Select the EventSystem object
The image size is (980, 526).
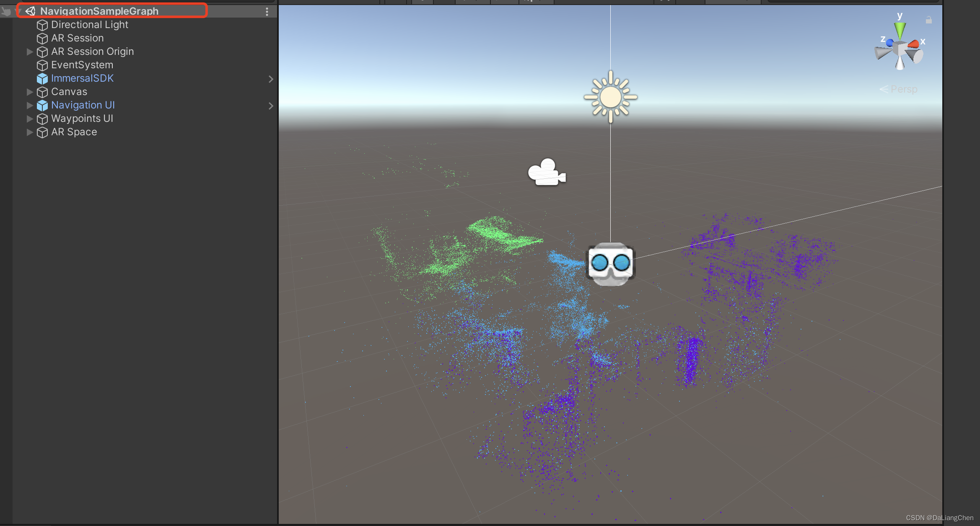pyautogui.click(x=82, y=65)
